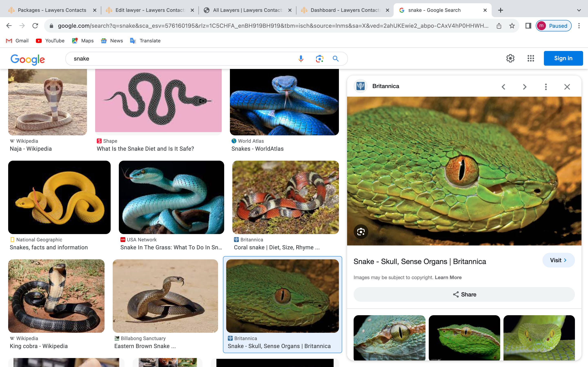This screenshot has width=588, height=367.
Task: Select the King cobra Wikipedia thumbnail
Action: 56,296
